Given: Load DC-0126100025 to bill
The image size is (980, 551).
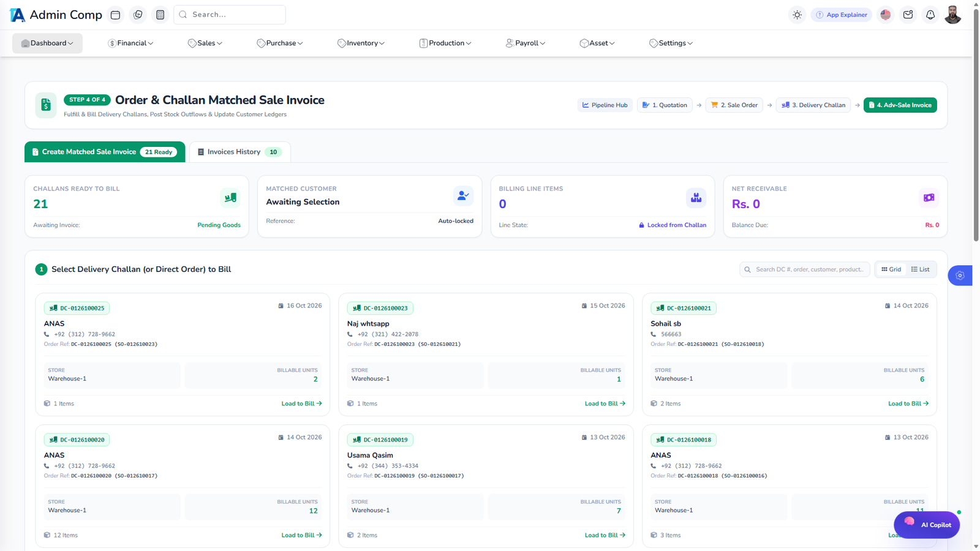Looking at the screenshot, I should (301, 403).
